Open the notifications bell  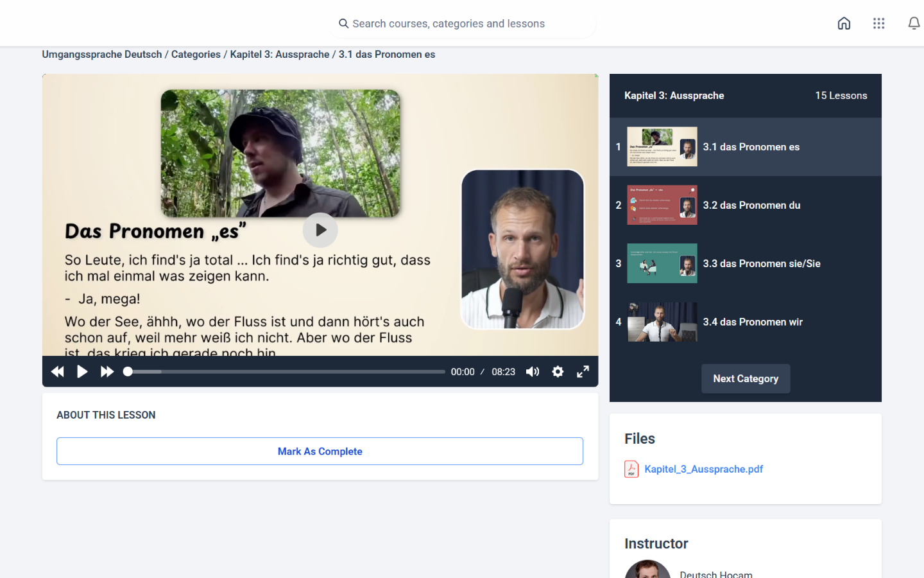(x=914, y=24)
